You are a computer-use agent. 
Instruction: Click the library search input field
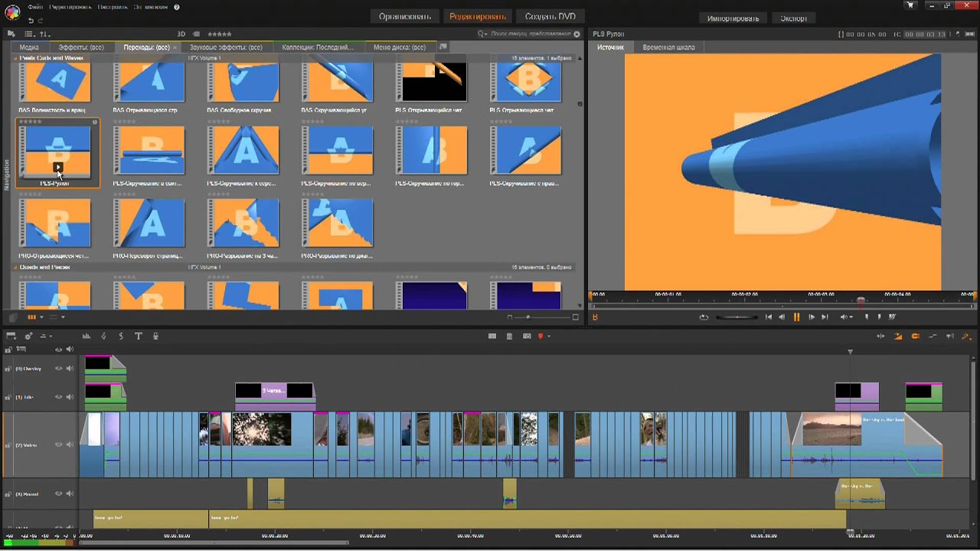[532, 34]
